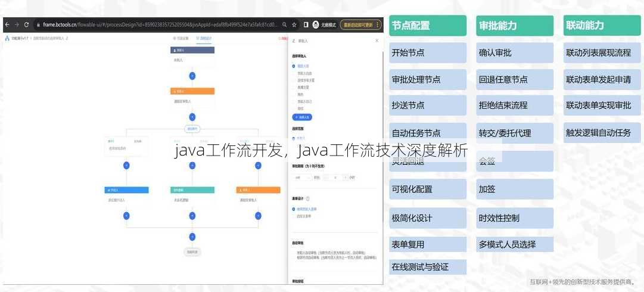
Task: Click the 确认审批 label
Action: pos(495,53)
